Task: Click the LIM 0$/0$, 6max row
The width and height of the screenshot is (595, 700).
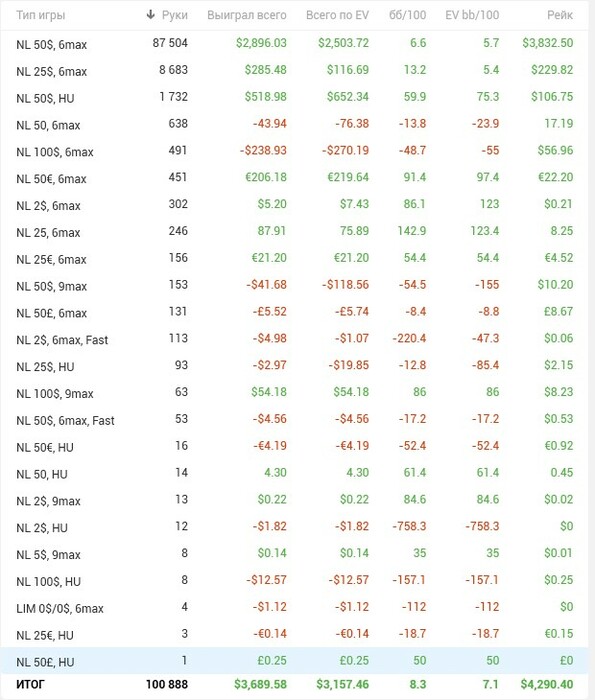Action: point(295,608)
